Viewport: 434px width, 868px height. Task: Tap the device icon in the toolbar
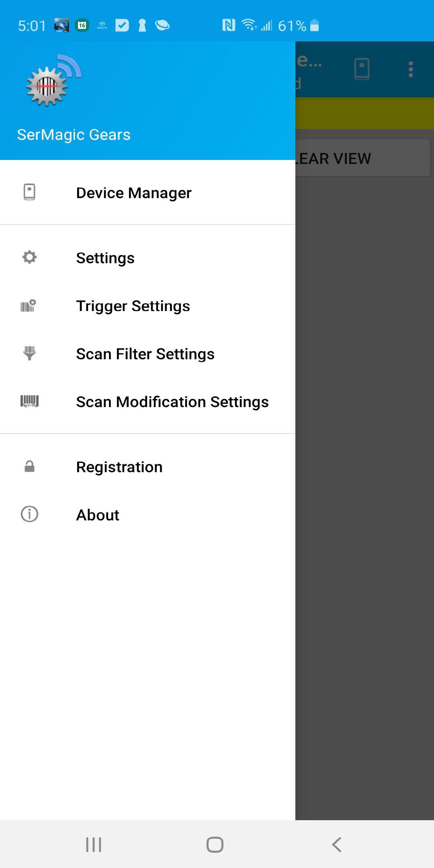click(x=362, y=69)
